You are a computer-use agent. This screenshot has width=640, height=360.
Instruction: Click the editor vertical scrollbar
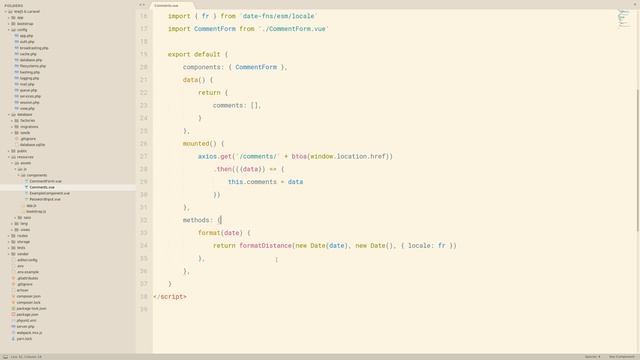pyautogui.click(x=638, y=160)
